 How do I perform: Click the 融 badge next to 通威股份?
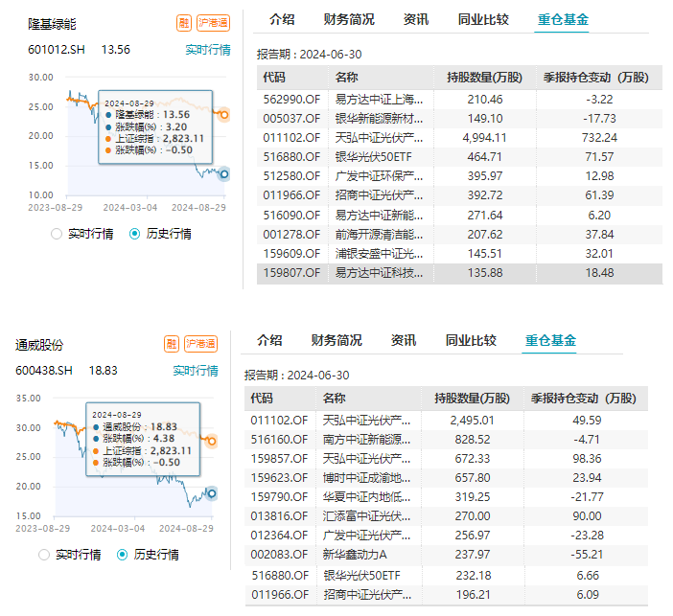172,344
